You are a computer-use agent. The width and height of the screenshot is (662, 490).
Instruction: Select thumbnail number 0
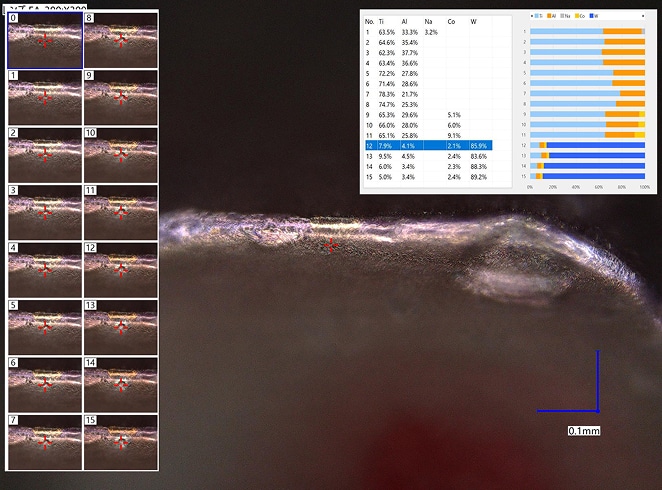tap(44, 40)
